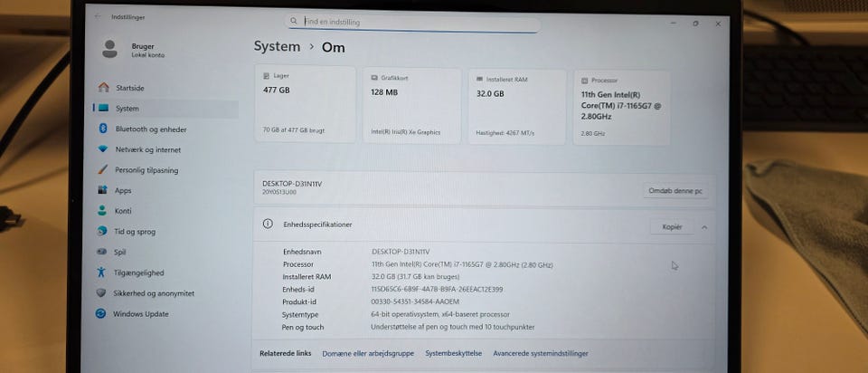Viewport: 868px width, 373px height.
Task: Click the Lager storage card icon
Action: pos(266,75)
